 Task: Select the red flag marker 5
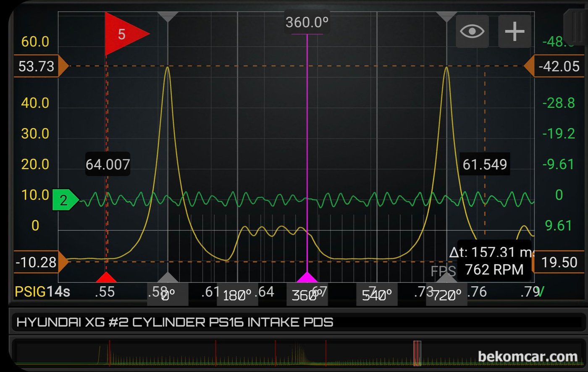[x=126, y=34]
